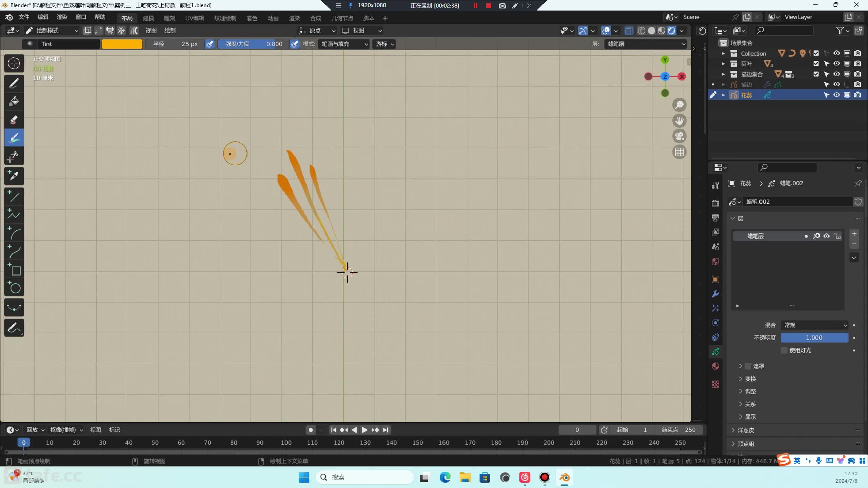The width and height of the screenshot is (868, 488).
Task: Open 蜡笔层 layer selector dropdown
Action: (645, 44)
